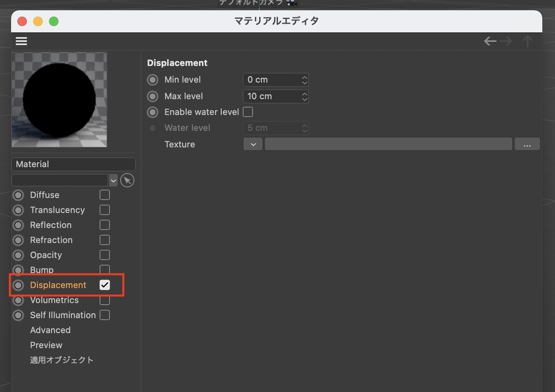Image resolution: width=555 pixels, height=392 pixels.
Task: Click the Max level stepper arrows
Action: pyautogui.click(x=304, y=96)
